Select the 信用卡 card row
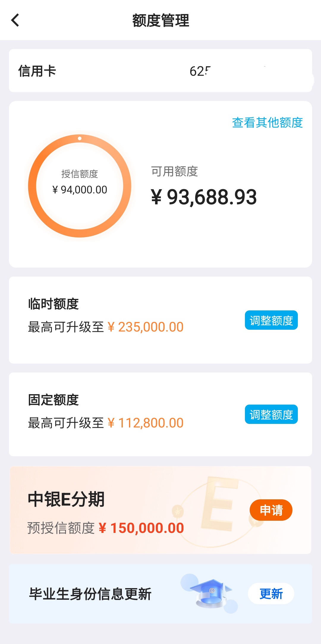The image size is (321, 644). 160,71
